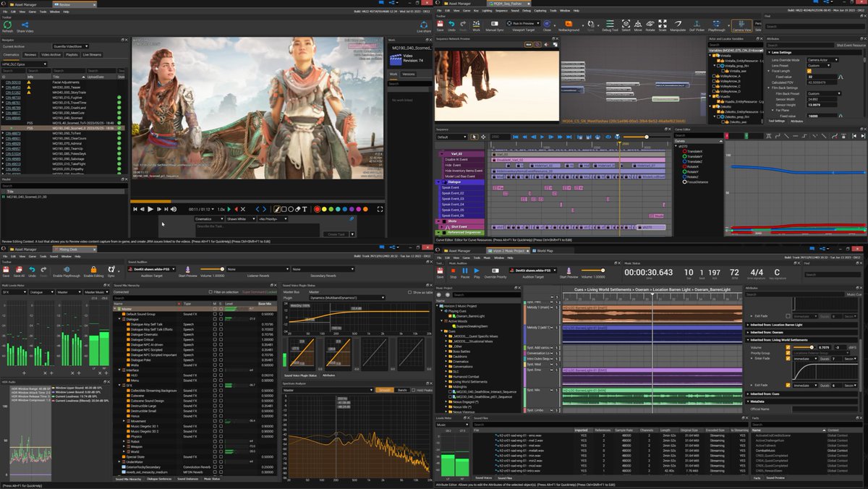Toggle Focal Length checkbox in Lens Settings
Image resolution: width=868 pixels, height=489 pixels.
click(809, 71)
